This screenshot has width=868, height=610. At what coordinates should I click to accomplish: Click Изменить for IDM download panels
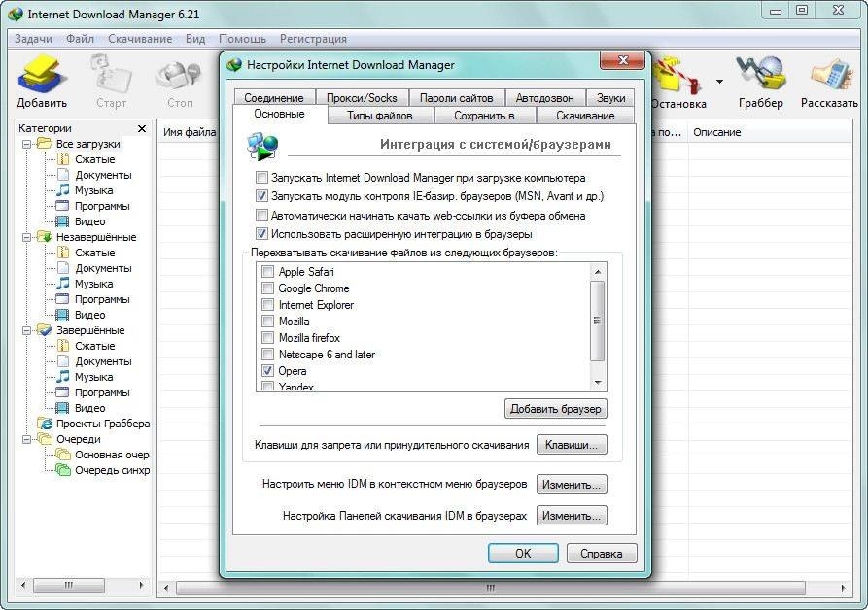pos(572,516)
